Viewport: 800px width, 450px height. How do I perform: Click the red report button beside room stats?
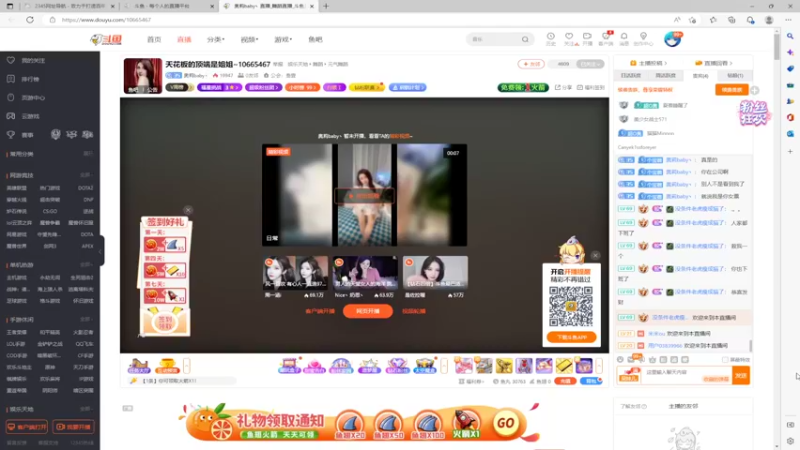531,64
